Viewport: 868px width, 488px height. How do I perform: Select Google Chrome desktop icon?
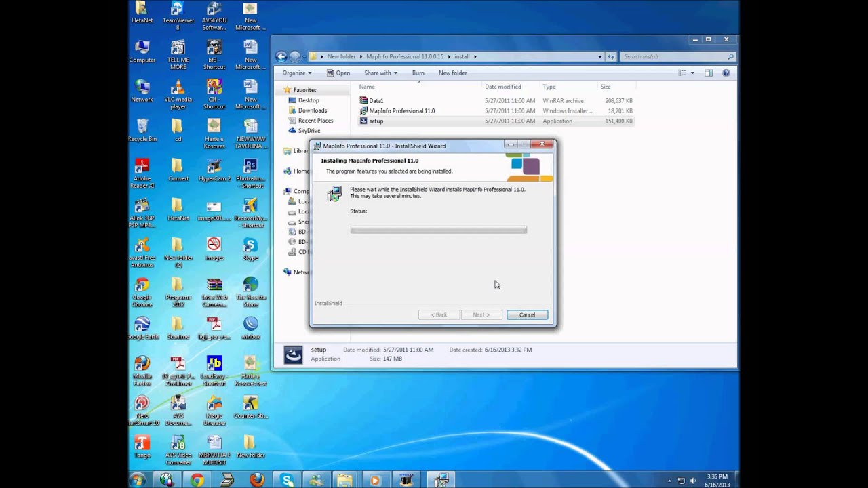coord(142,292)
